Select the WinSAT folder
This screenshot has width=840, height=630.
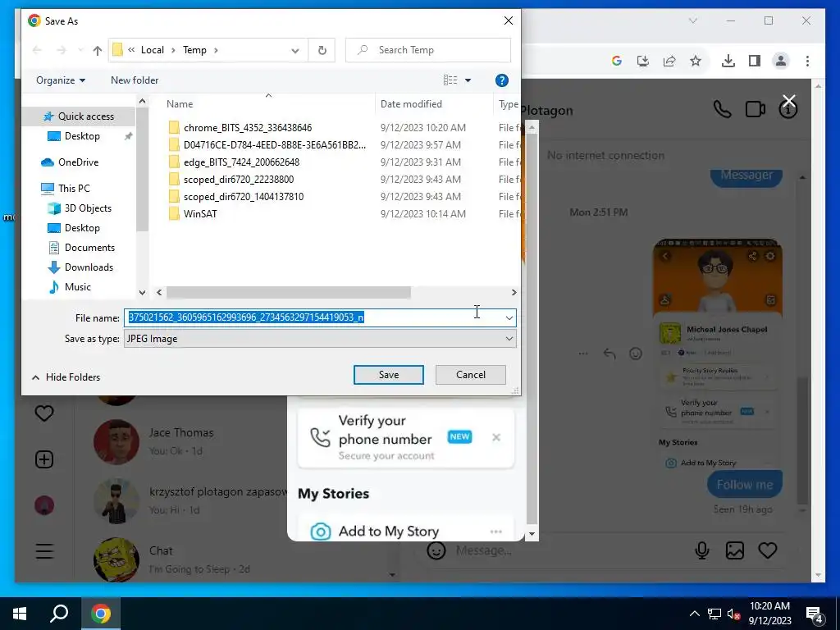pyautogui.click(x=200, y=214)
